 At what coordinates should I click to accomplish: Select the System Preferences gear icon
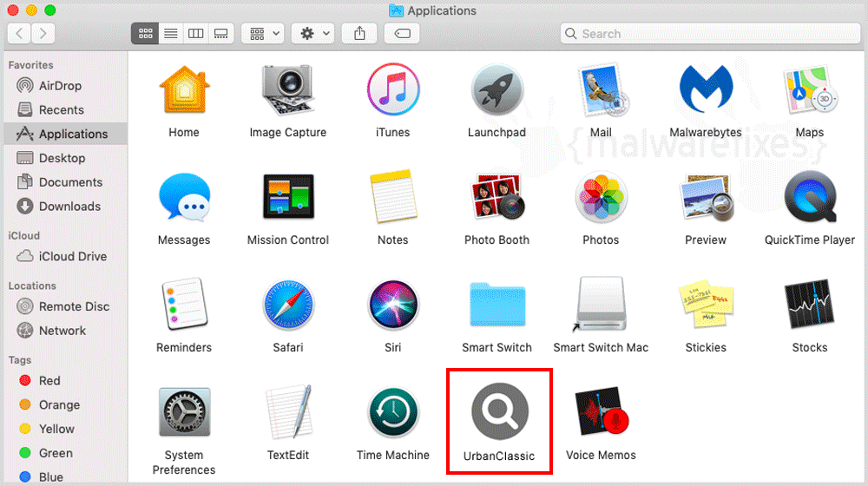[184, 412]
